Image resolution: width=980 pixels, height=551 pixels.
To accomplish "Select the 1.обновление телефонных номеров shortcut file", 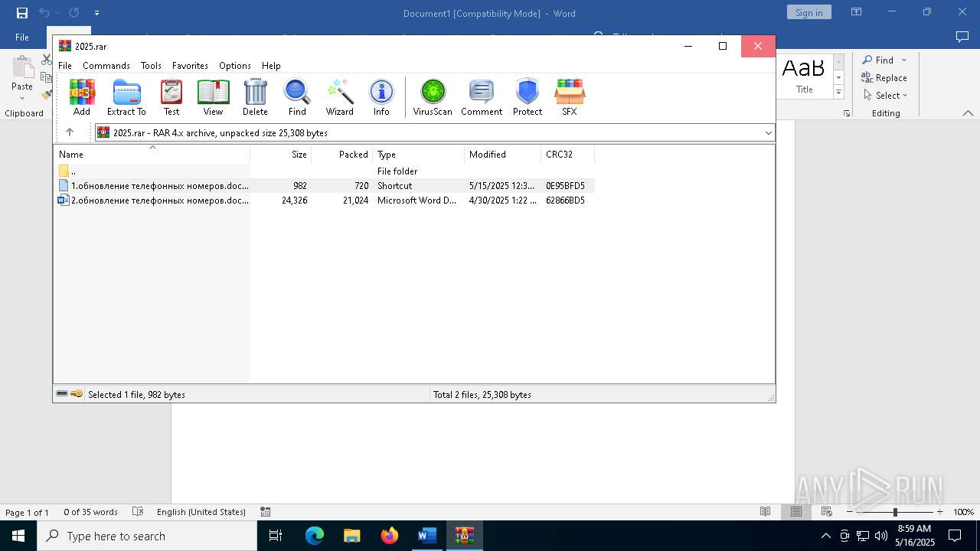I will point(325,185).
